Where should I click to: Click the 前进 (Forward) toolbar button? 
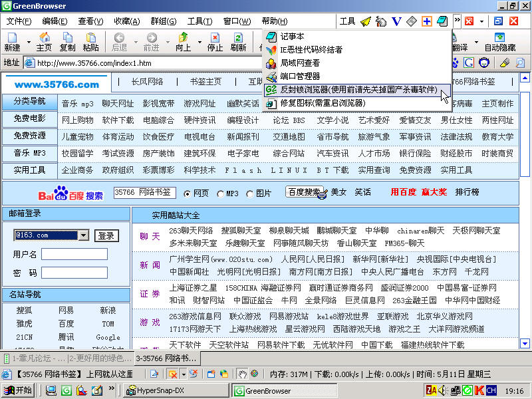tap(152, 42)
